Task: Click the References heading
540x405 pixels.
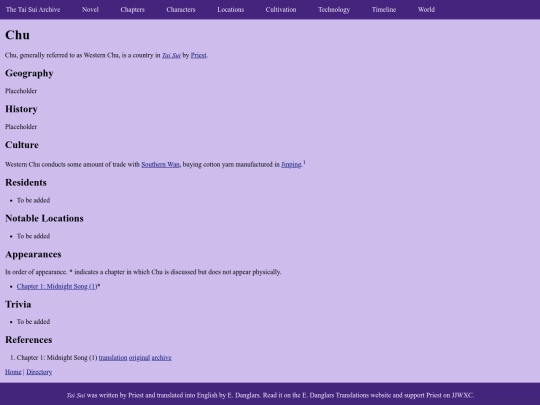Action: coord(29,340)
